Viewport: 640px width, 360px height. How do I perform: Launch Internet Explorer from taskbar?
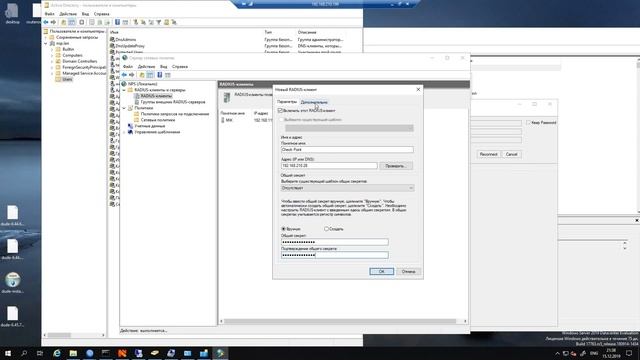coord(57,353)
